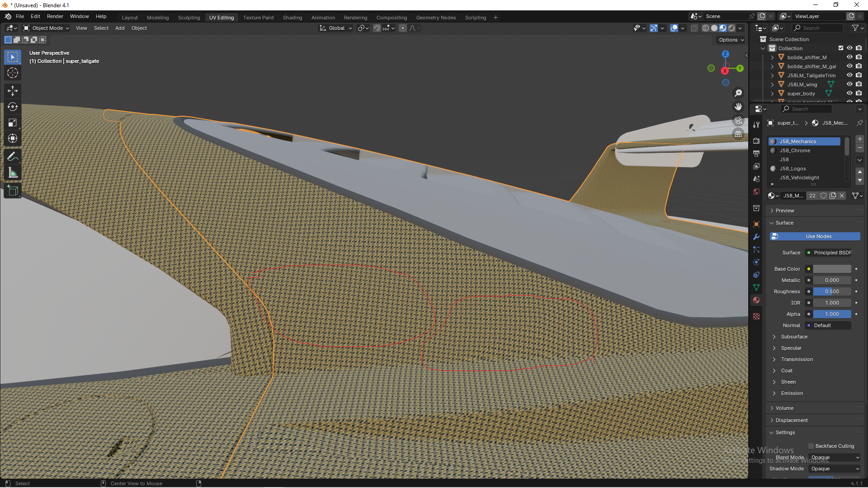The height and width of the screenshot is (488, 868).
Task: Open the Object Mode dropdown
Action: (46, 28)
